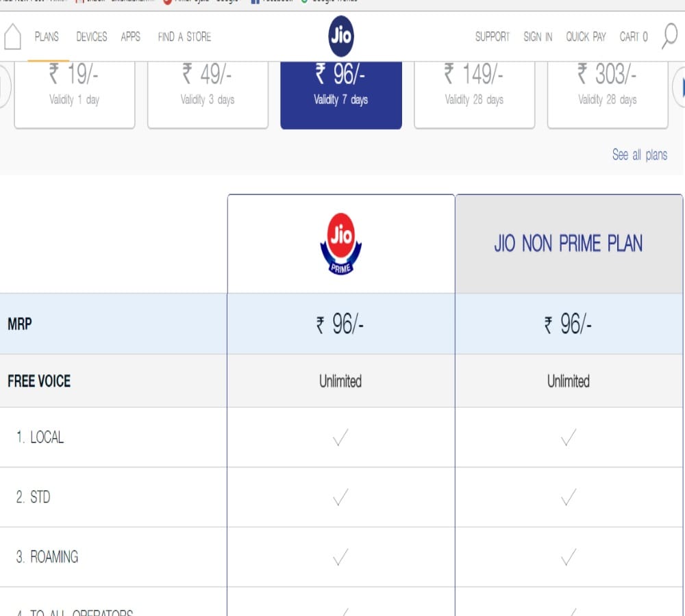Click the 2. STD row label
The image size is (685, 616).
pos(33,497)
